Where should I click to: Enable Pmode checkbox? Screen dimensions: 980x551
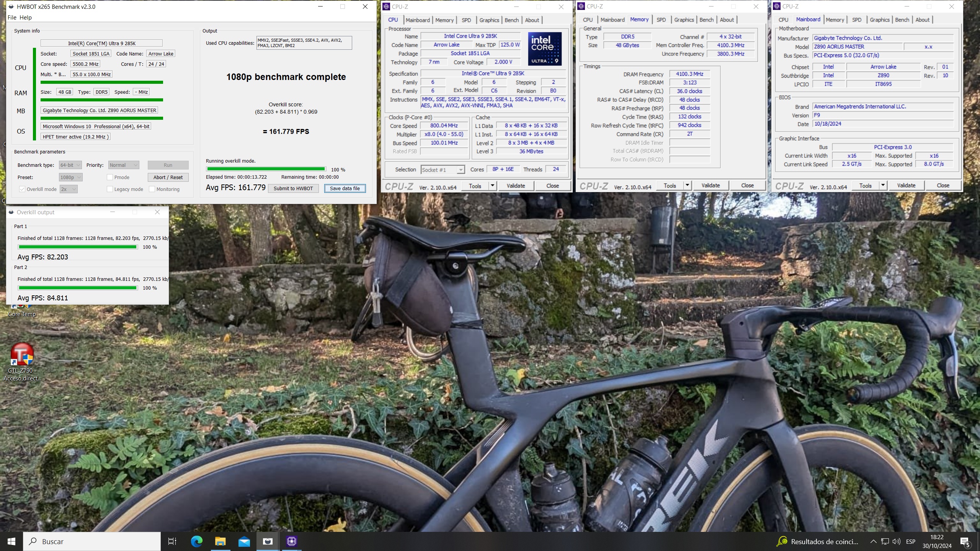pyautogui.click(x=110, y=177)
